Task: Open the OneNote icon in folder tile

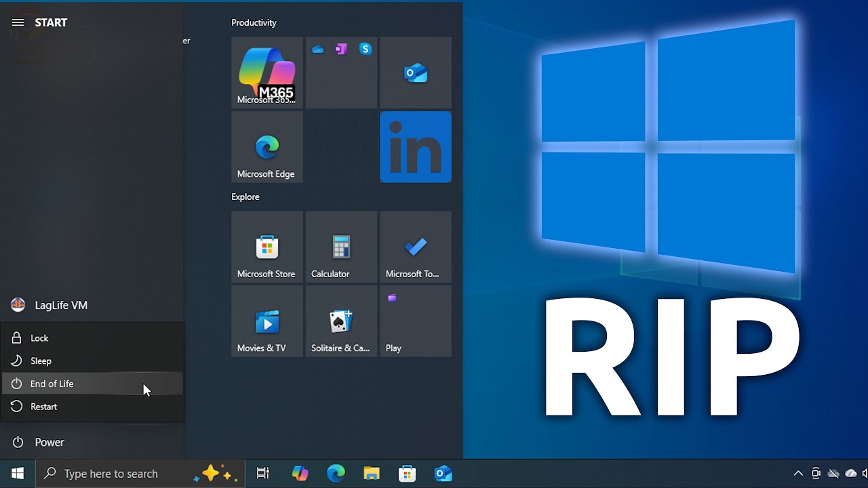Action: (341, 49)
